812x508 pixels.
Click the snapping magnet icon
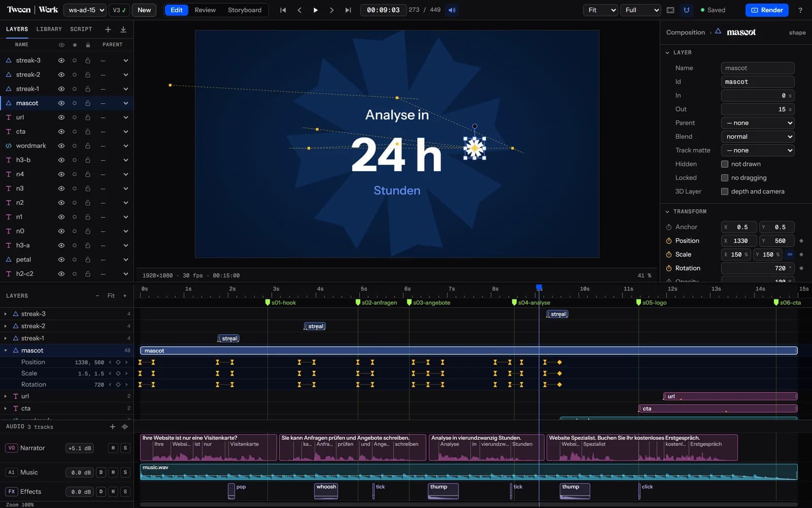click(687, 10)
